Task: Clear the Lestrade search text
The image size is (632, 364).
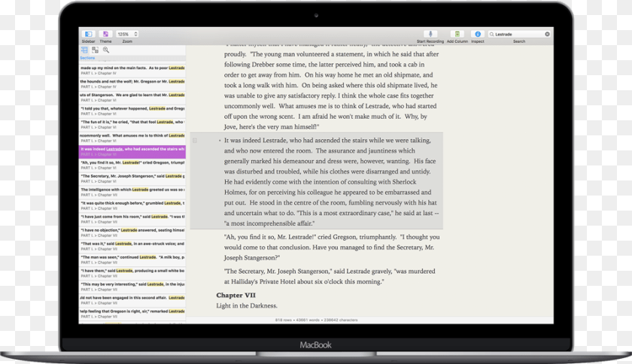Action: pyautogui.click(x=547, y=35)
